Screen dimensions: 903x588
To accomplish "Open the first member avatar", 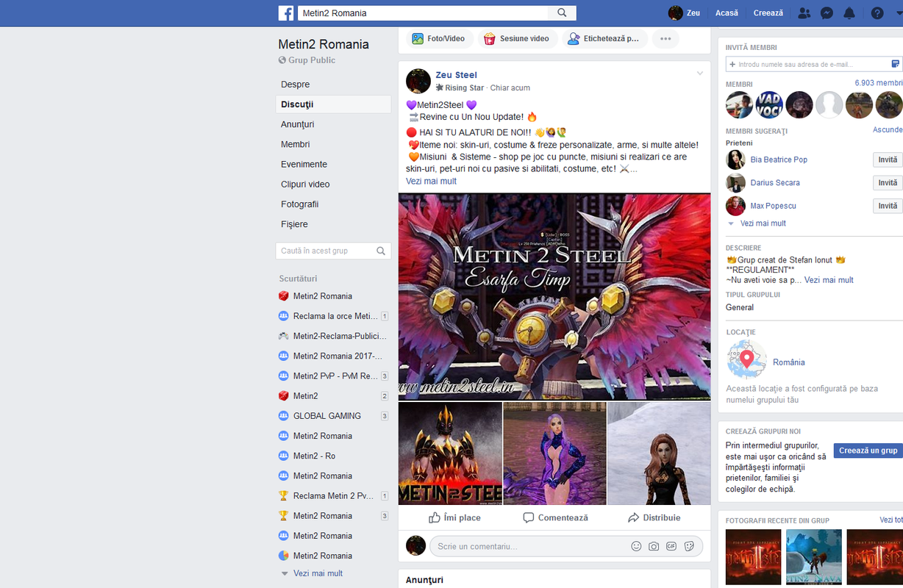I will point(740,104).
